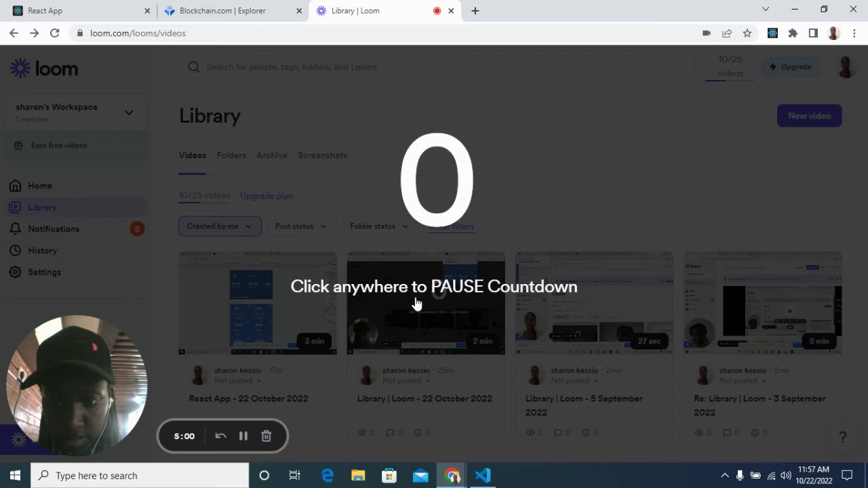Open the Extensions puzzle icon

[x=793, y=33]
